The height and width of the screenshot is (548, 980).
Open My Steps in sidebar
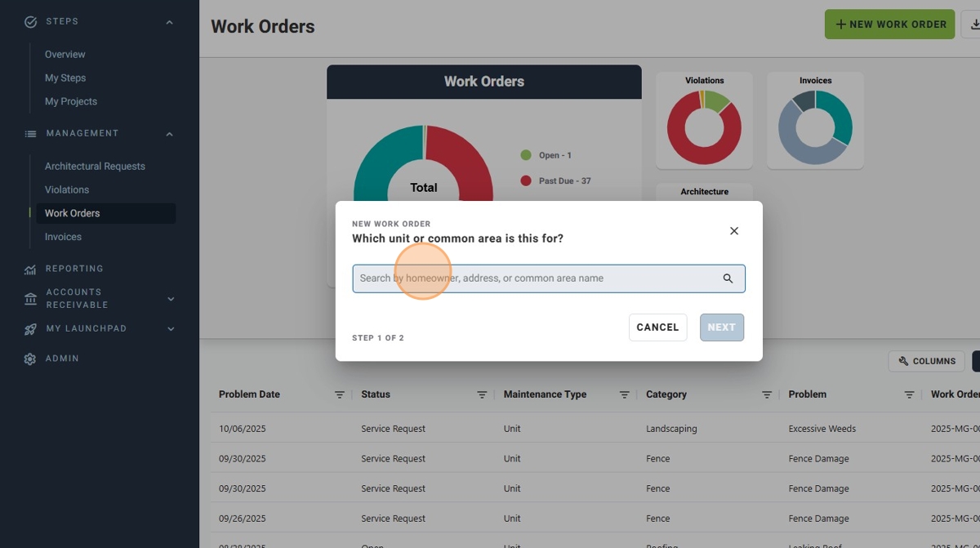[x=65, y=78]
